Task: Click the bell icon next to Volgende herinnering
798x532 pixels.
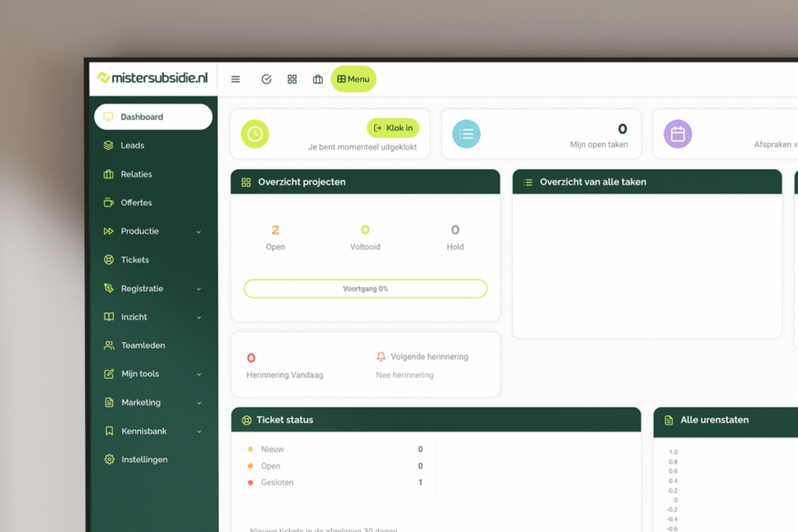Action: tap(381, 357)
